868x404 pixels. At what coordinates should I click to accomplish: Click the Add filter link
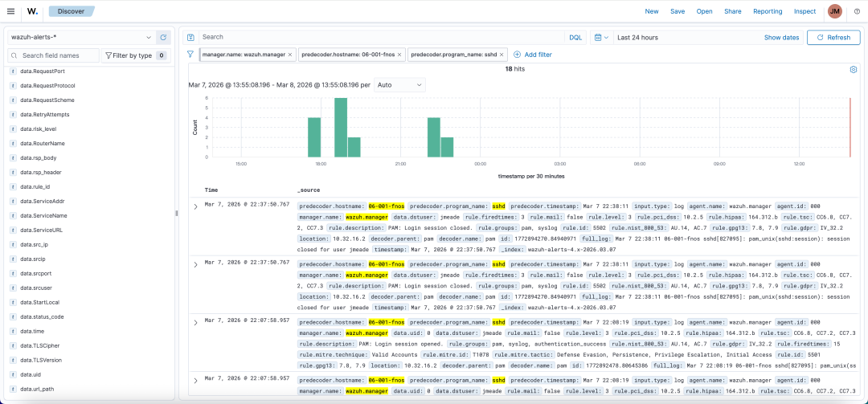(533, 55)
